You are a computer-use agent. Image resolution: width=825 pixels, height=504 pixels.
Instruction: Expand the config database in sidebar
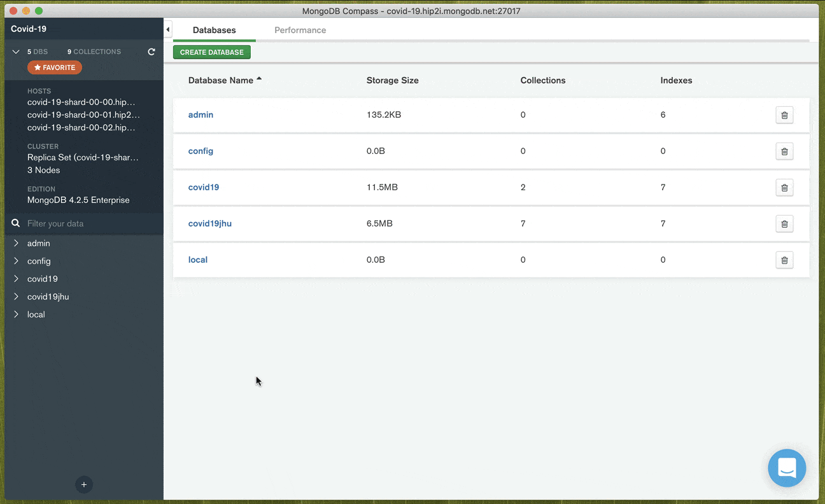(16, 261)
